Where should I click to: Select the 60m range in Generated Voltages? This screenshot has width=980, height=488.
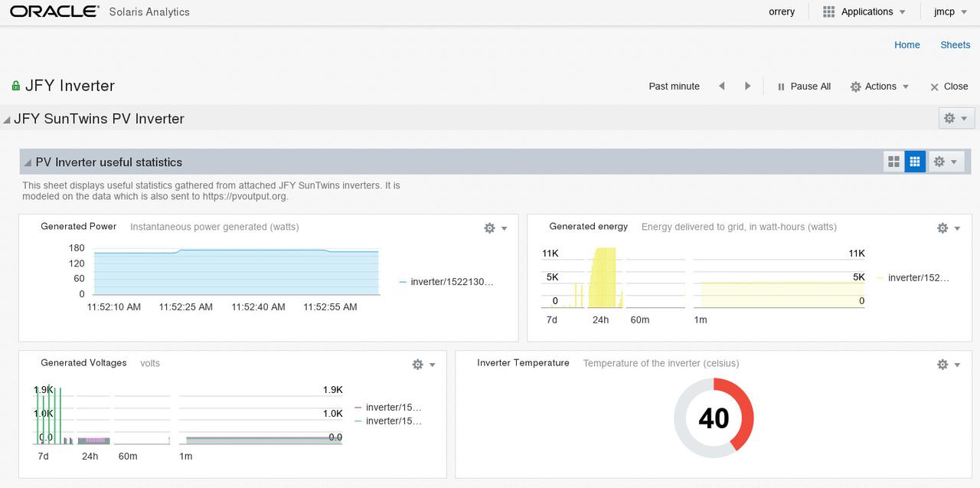click(x=128, y=457)
